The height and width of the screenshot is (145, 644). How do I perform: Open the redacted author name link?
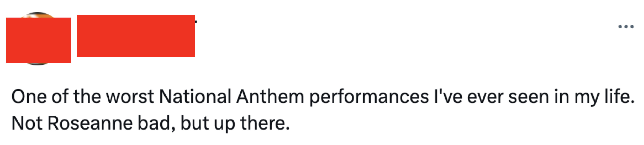(x=136, y=36)
